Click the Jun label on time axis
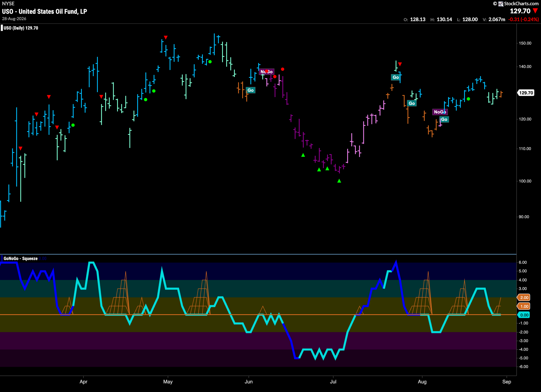 [249, 381]
